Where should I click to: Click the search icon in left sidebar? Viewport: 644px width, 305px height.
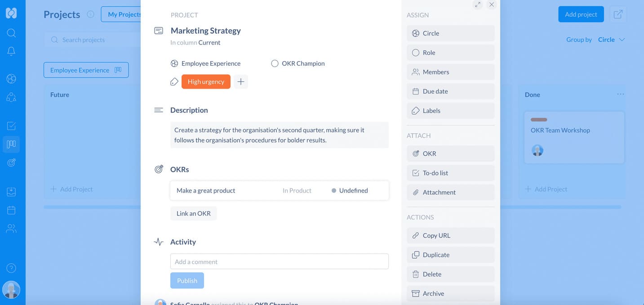tap(11, 33)
